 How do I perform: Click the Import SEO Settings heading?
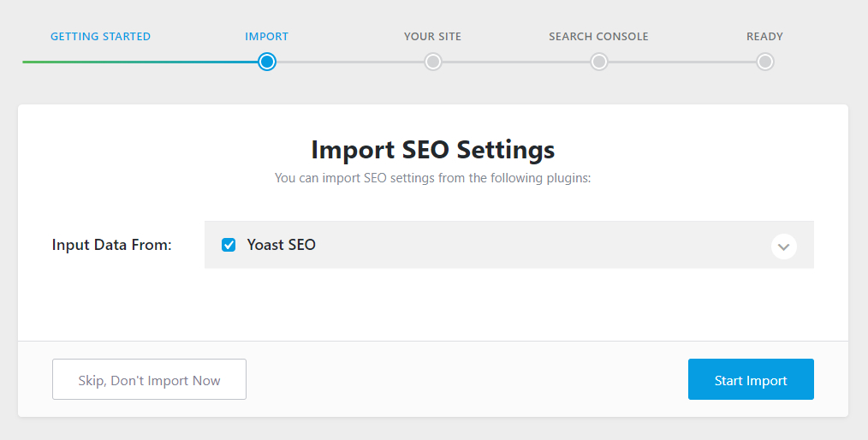tap(433, 150)
